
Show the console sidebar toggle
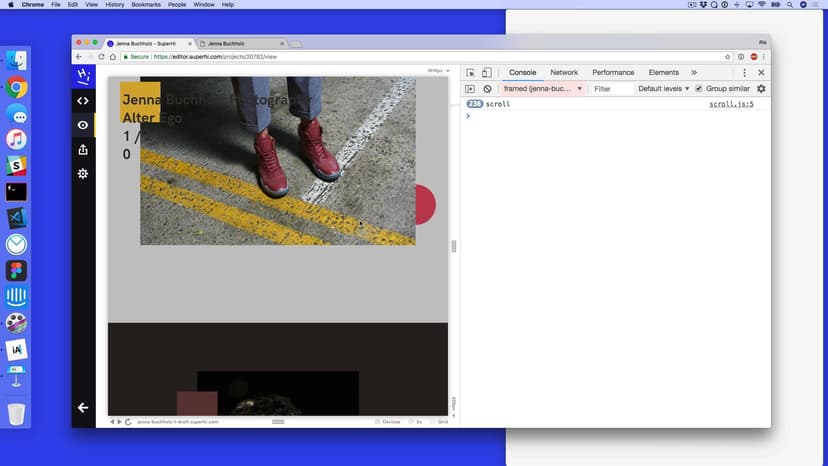471,89
